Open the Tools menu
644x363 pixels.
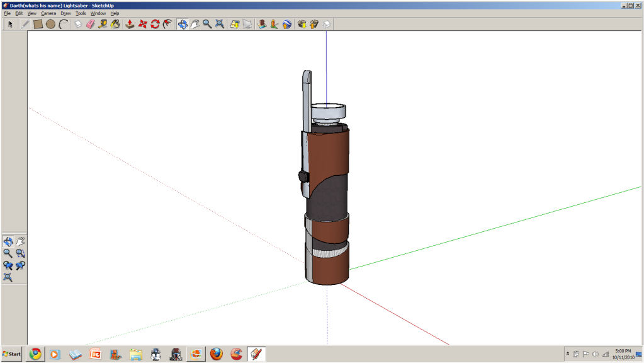click(x=81, y=13)
